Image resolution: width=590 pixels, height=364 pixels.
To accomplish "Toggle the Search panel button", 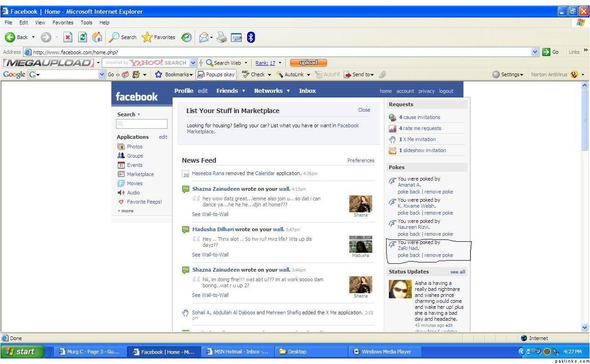I will 123,37.
